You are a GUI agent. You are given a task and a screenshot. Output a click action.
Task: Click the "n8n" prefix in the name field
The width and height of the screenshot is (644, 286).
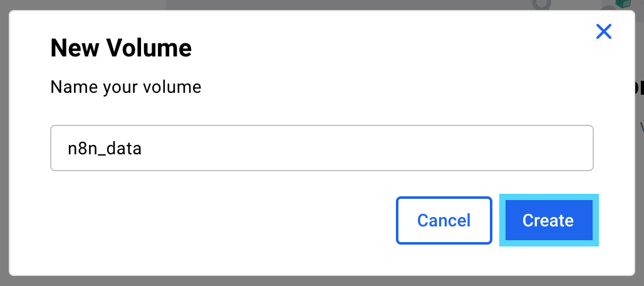[81, 149]
